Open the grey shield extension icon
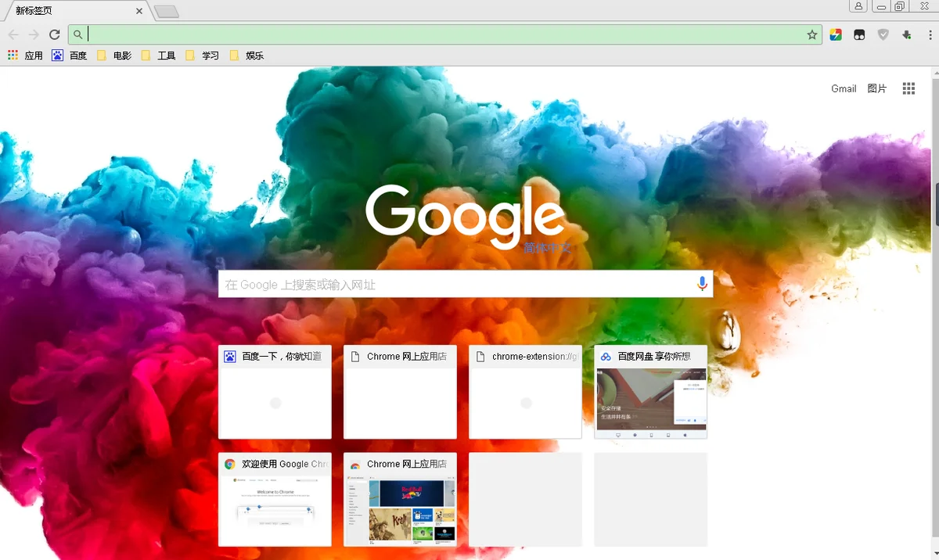The height and width of the screenshot is (560, 939). tap(883, 34)
